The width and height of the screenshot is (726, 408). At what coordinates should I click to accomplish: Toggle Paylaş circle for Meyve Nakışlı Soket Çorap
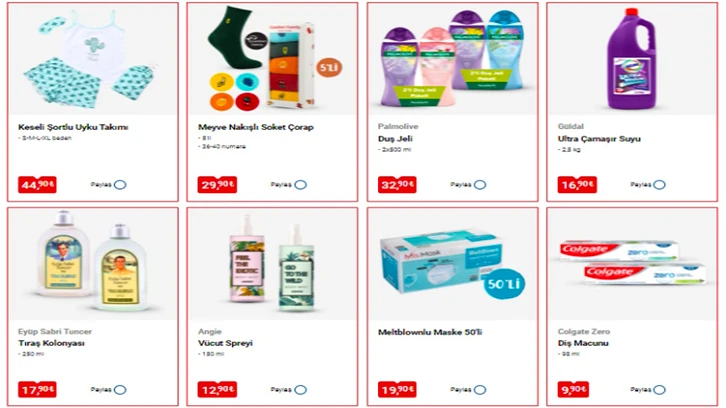coord(300,185)
